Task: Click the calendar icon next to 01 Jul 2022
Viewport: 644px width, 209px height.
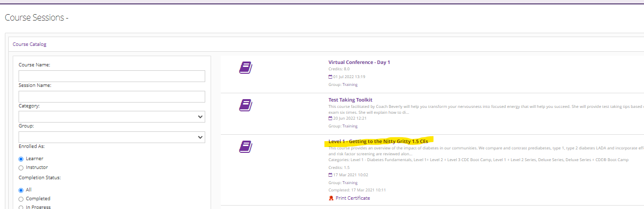Action: [x=330, y=77]
